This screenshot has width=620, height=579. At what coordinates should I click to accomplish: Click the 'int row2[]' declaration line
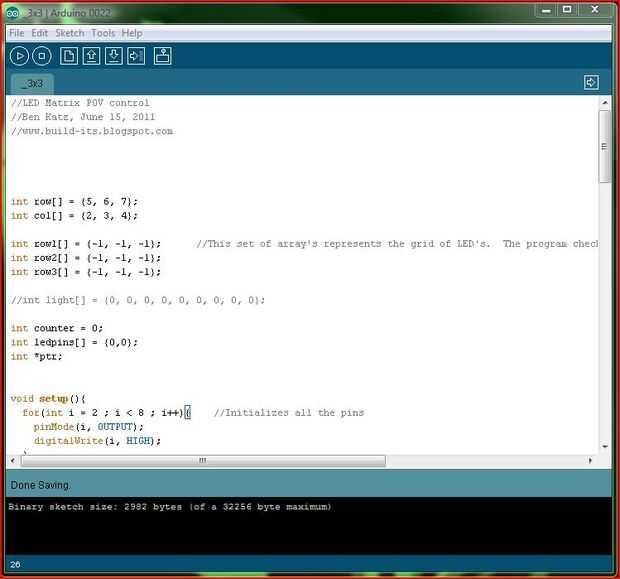86,258
